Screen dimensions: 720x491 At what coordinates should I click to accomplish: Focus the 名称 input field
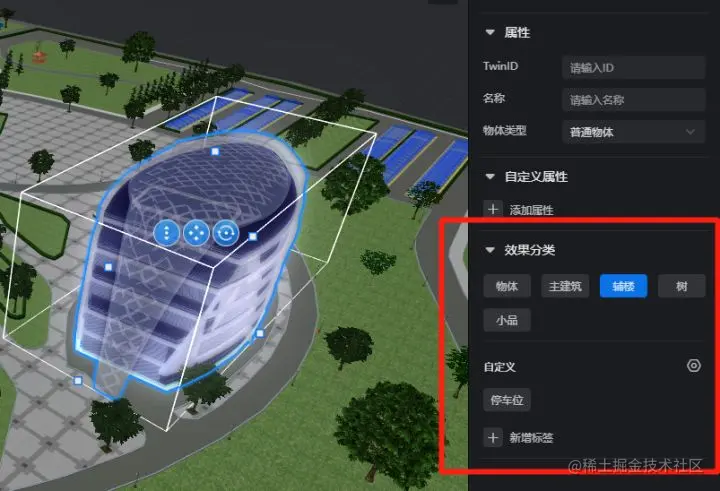(634, 100)
